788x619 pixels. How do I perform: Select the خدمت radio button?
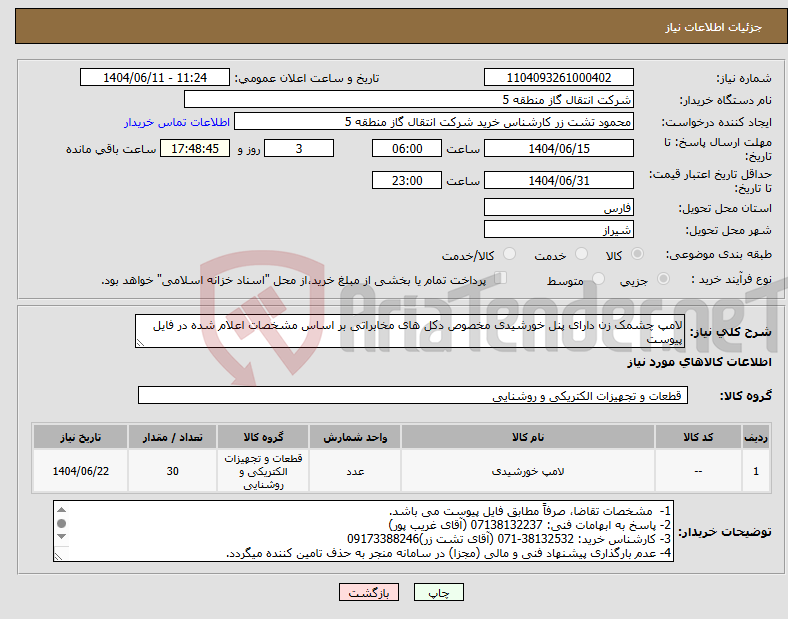(581, 254)
